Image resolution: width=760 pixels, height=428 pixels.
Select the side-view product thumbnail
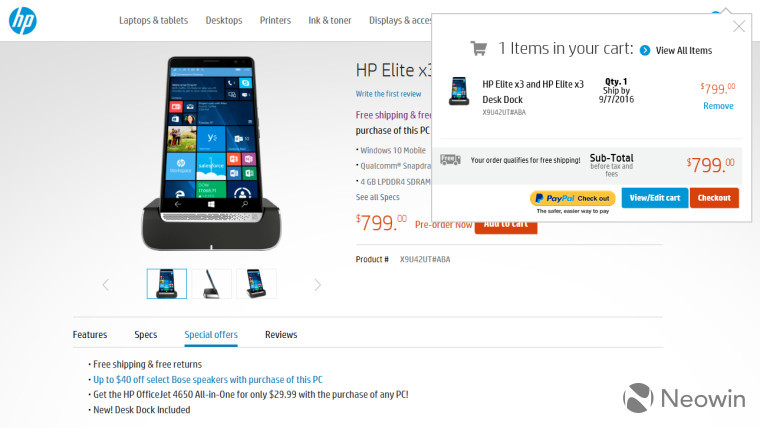pos(211,284)
